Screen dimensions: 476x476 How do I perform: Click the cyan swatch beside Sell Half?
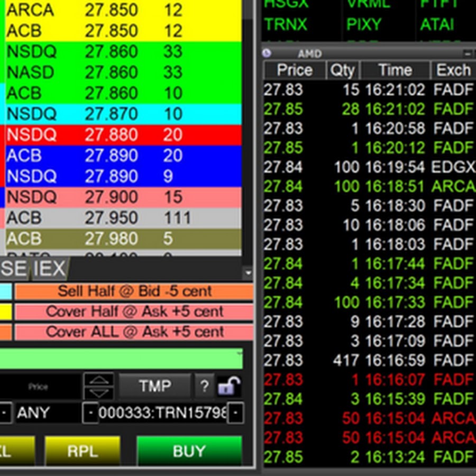[5, 291]
